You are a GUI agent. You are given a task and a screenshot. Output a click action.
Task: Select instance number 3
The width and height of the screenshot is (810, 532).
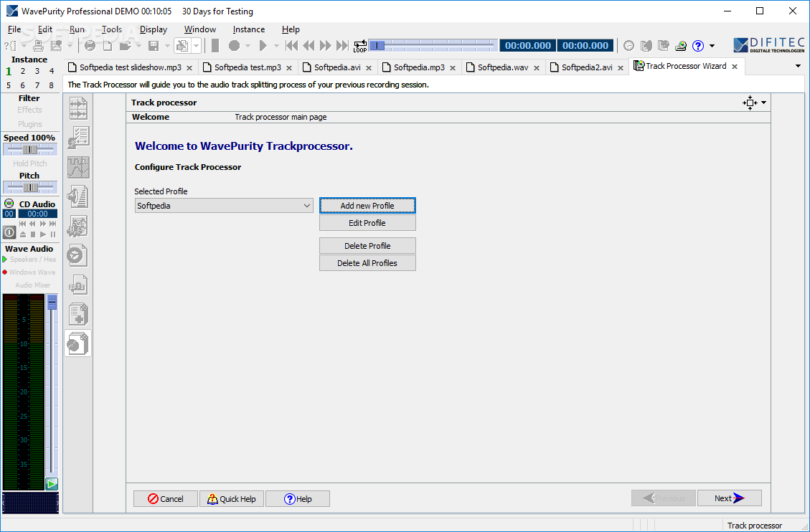click(37, 71)
